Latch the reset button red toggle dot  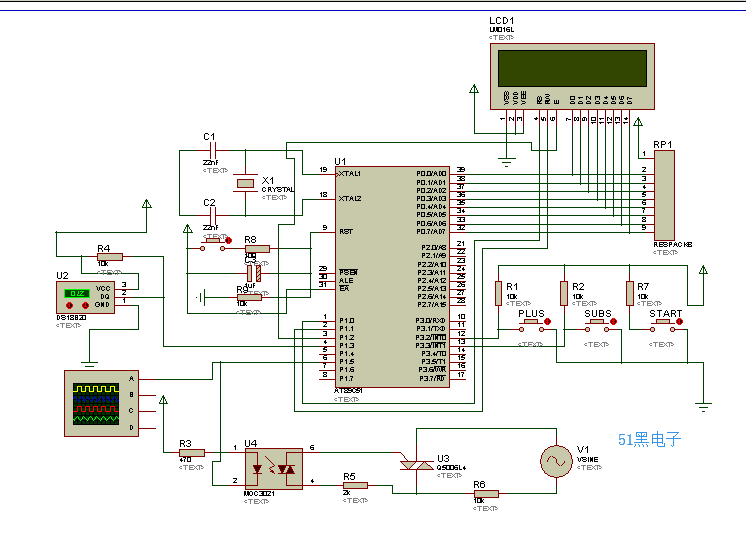pyautogui.click(x=228, y=241)
